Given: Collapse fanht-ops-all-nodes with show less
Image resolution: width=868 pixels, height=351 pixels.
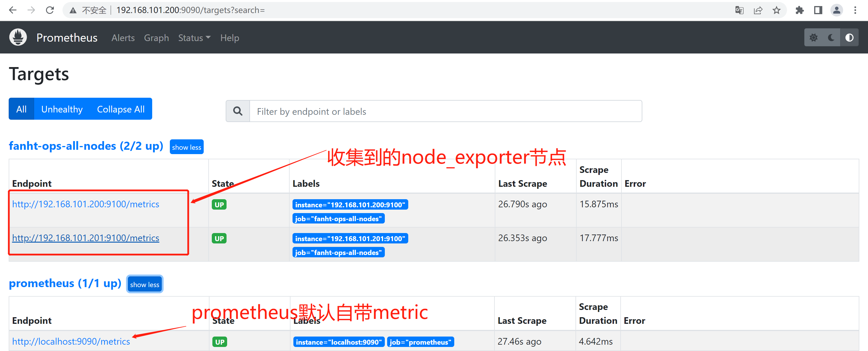Looking at the screenshot, I should click(186, 147).
